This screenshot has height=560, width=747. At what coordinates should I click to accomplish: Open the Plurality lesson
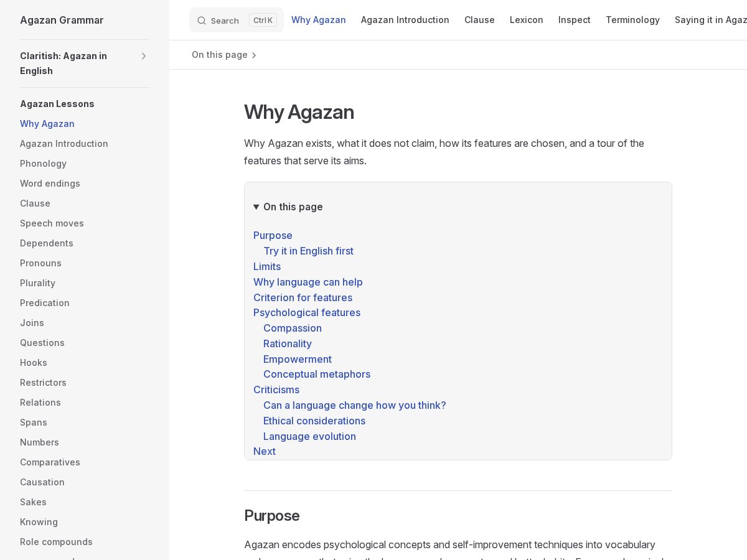pos(37,283)
